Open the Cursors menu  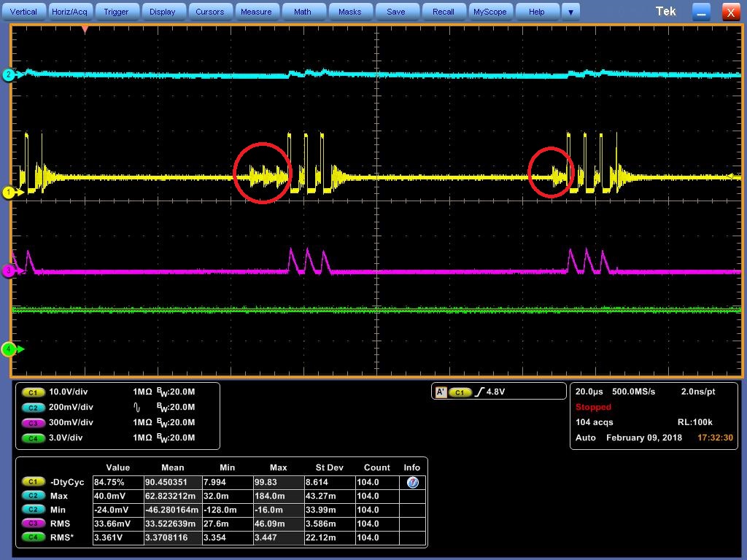pyautogui.click(x=209, y=12)
